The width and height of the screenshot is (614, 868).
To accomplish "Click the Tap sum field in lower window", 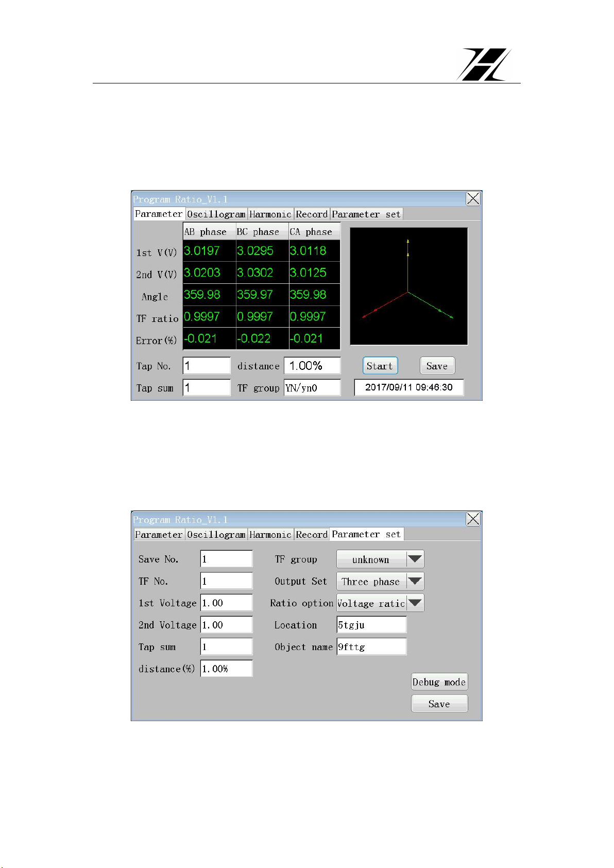I will [227, 646].
